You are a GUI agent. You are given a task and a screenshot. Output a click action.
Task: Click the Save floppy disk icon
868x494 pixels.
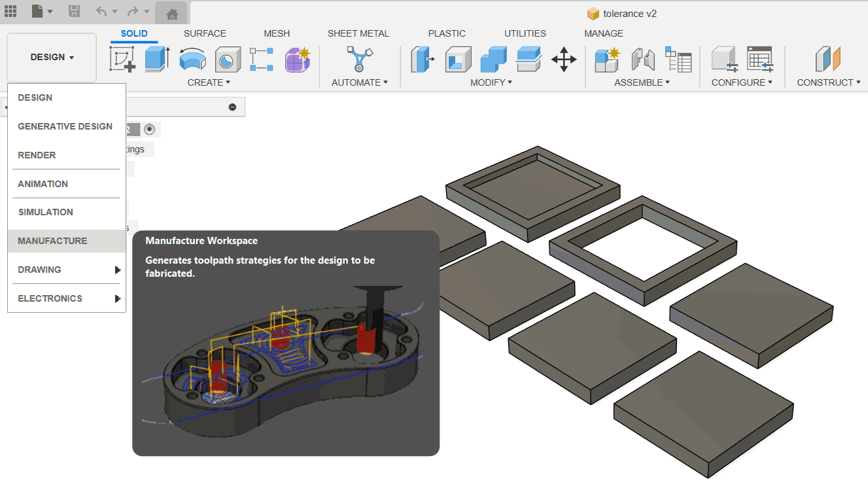[x=75, y=10]
